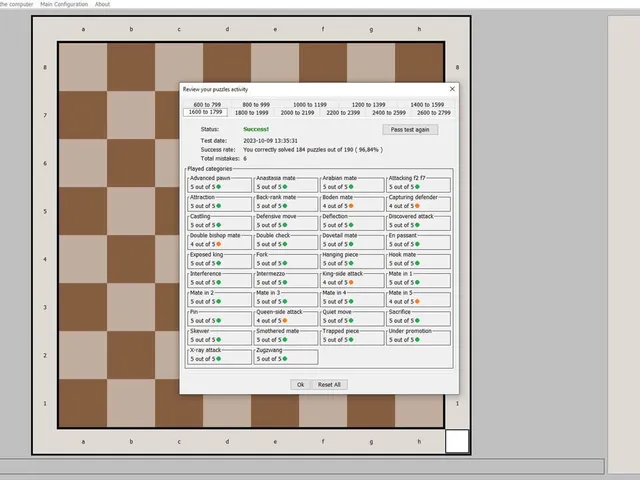
Task: Click the Pass test again button
Action: [x=410, y=129]
